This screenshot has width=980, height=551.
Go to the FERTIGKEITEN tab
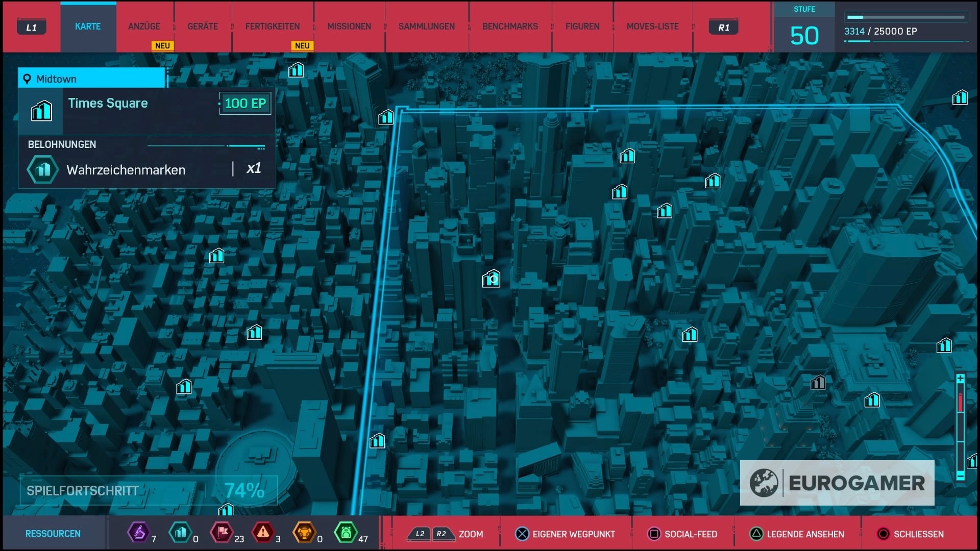[x=273, y=27]
